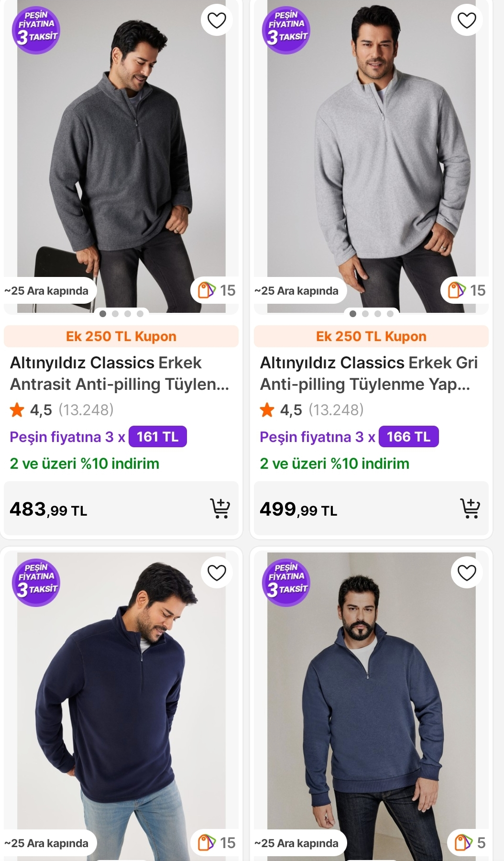Add the 499,99 TL gri sweatshirt to cart
The height and width of the screenshot is (861, 504).
471,508
